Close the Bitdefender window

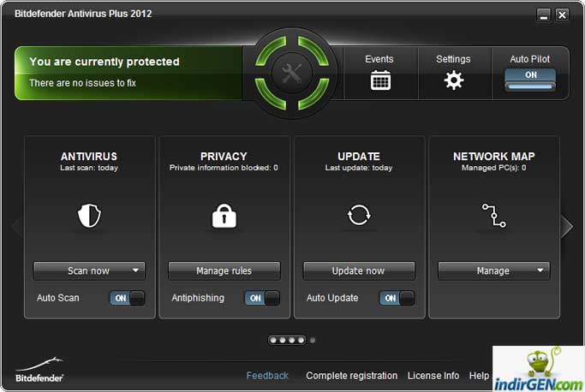(562, 15)
